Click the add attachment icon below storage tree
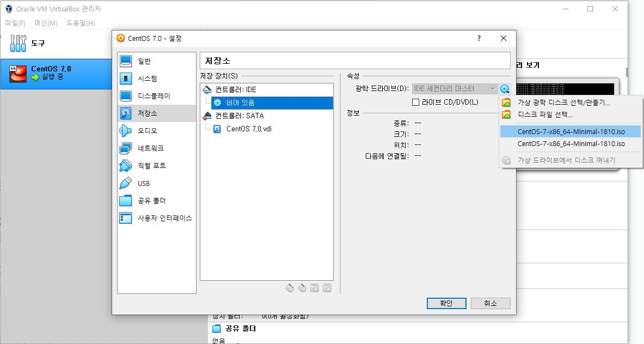644x344 pixels. click(315, 288)
